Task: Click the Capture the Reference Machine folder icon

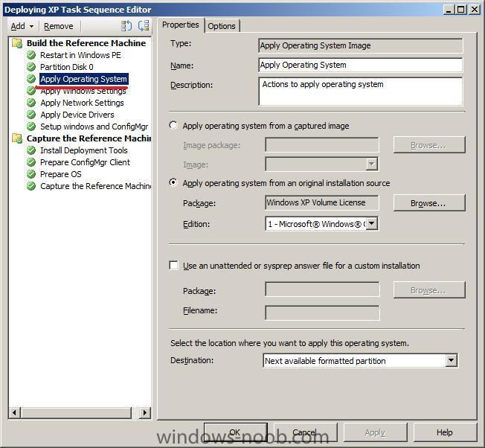Action: [x=17, y=138]
